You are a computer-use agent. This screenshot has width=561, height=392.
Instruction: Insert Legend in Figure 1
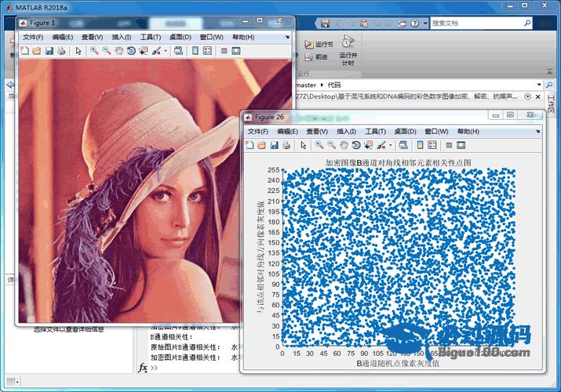[x=207, y=51]
